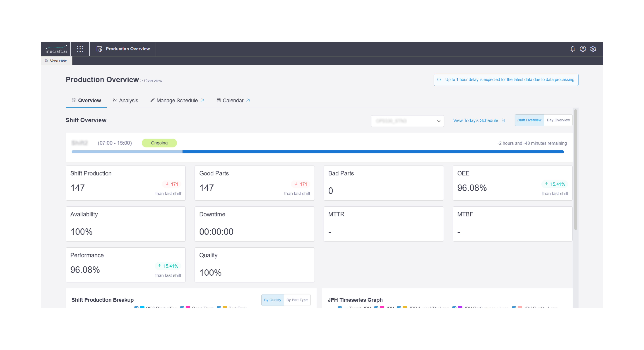This screenshot has width=644, height=350.
Task: Click the clock-calendar icon beside Production Overview header
Action: pos(99,49)
